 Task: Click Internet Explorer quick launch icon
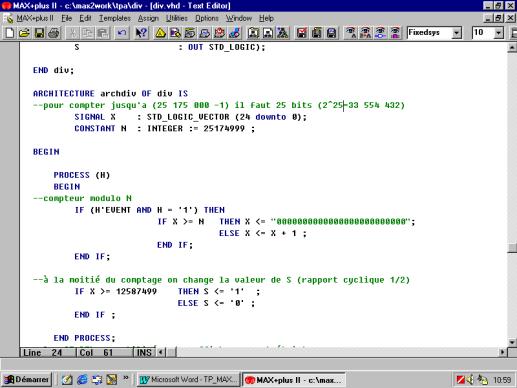[82, 379]
